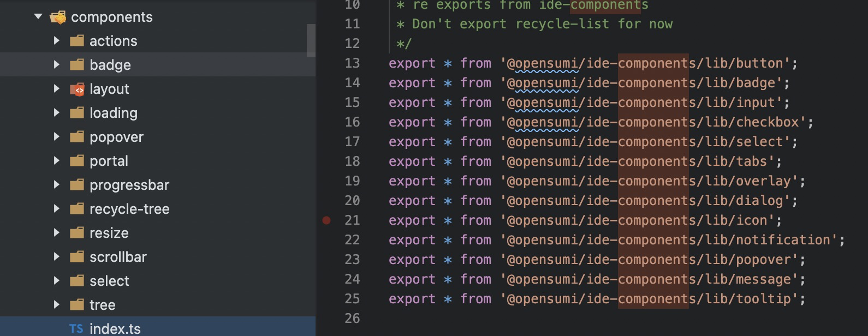
Task: Select the recycle-tree folder name
Action: [129, 209]
